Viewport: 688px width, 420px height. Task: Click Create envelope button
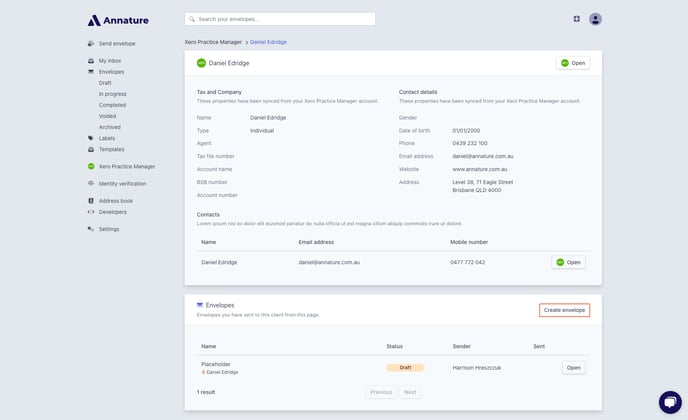564,310
